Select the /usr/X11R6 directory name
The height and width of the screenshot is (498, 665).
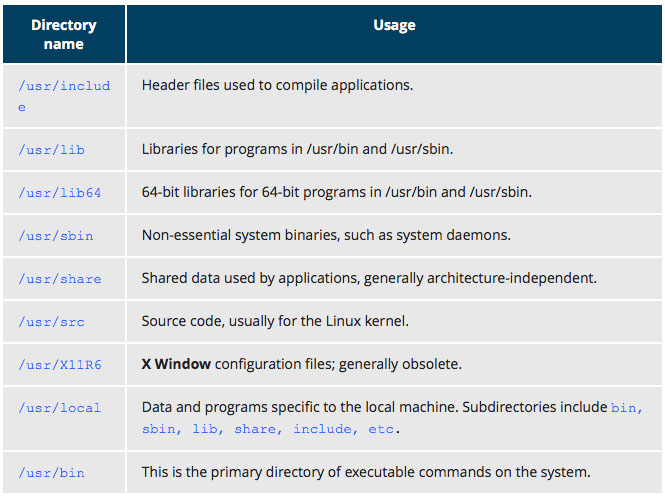(59, 365)
